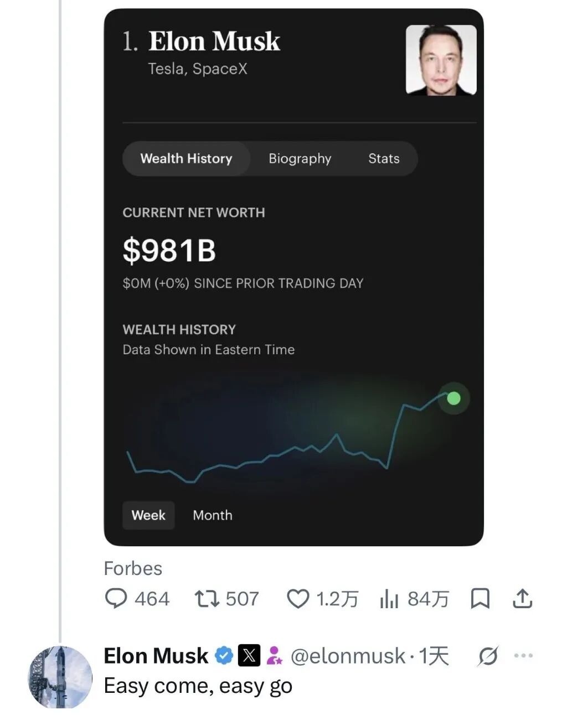Open the three-dot more options menu
Viewport: 588px width, 715px height.
(523, 656)
